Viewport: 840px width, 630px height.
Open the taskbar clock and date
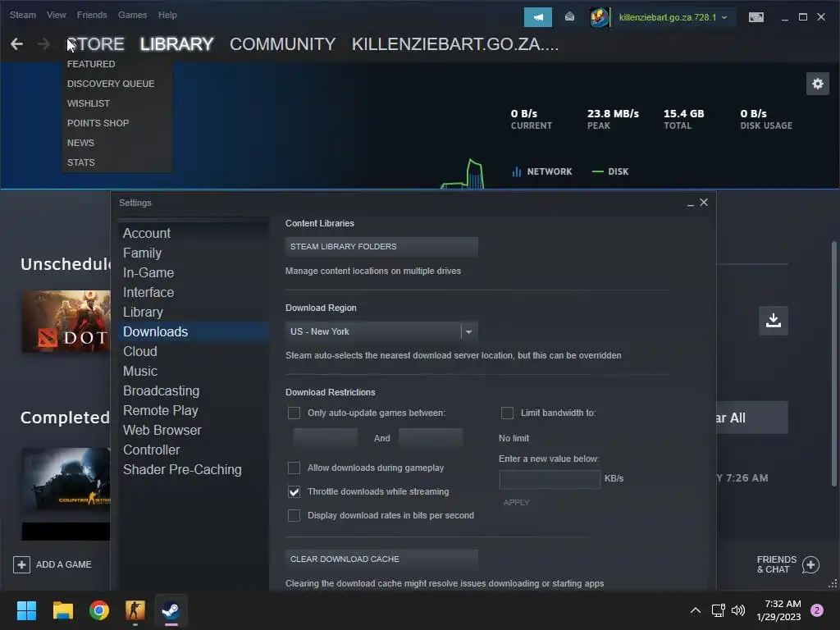tap(778, 610)
